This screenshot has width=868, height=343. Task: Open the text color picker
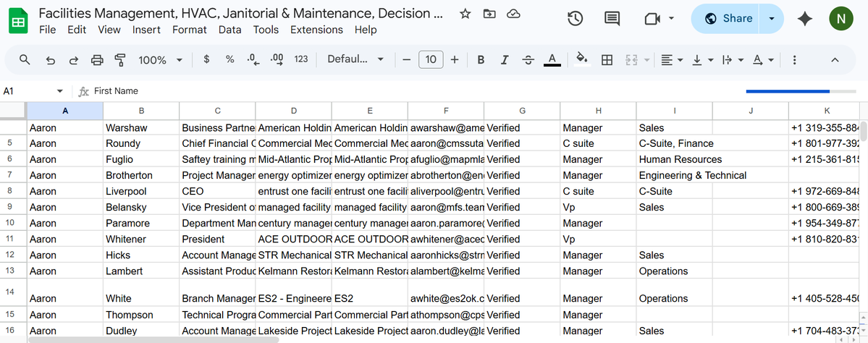click(x=552, y=59)
